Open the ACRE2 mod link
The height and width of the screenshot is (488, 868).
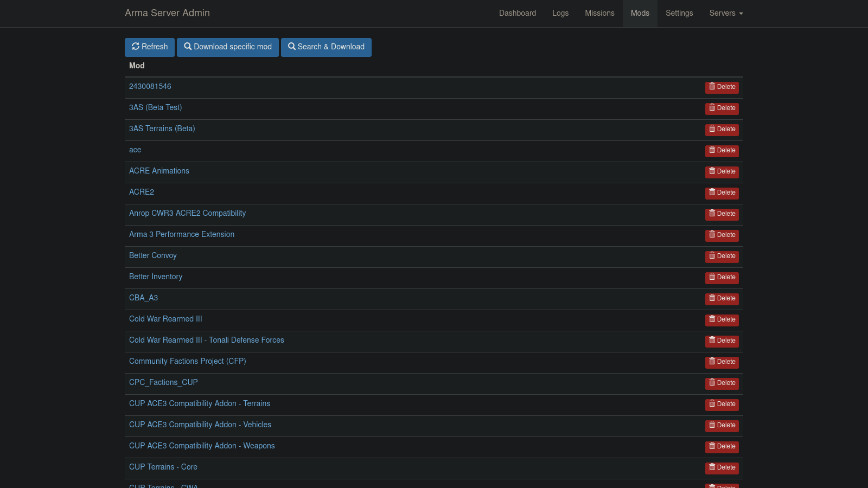[x=142, y=192]
